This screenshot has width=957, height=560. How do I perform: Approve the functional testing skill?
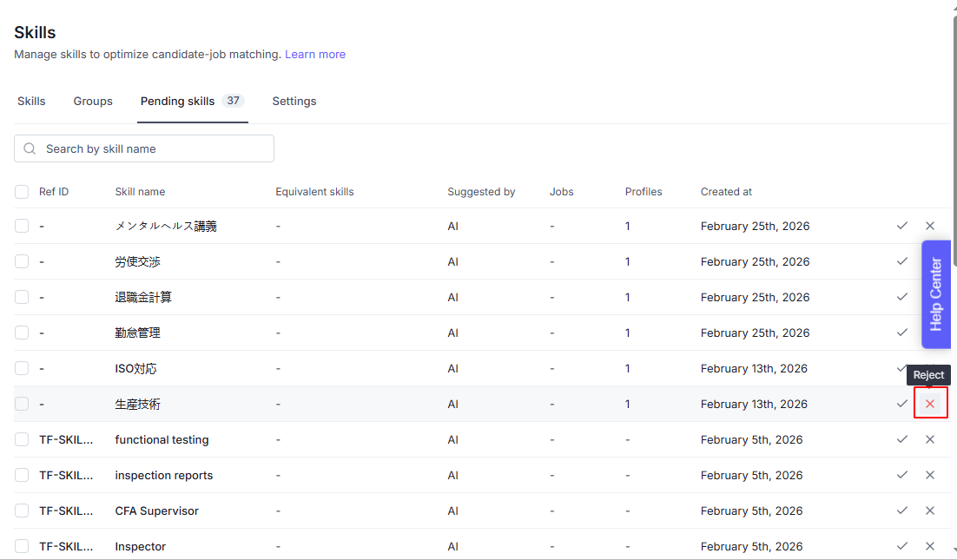tap(902, 439)
